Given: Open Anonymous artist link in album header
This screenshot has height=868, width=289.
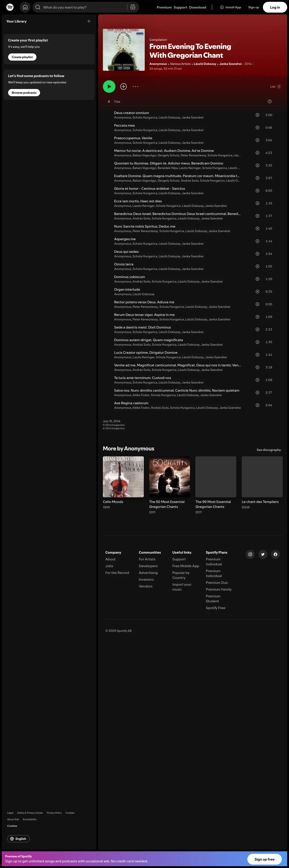Looking at the screenshot, I should tap(158, 64).
